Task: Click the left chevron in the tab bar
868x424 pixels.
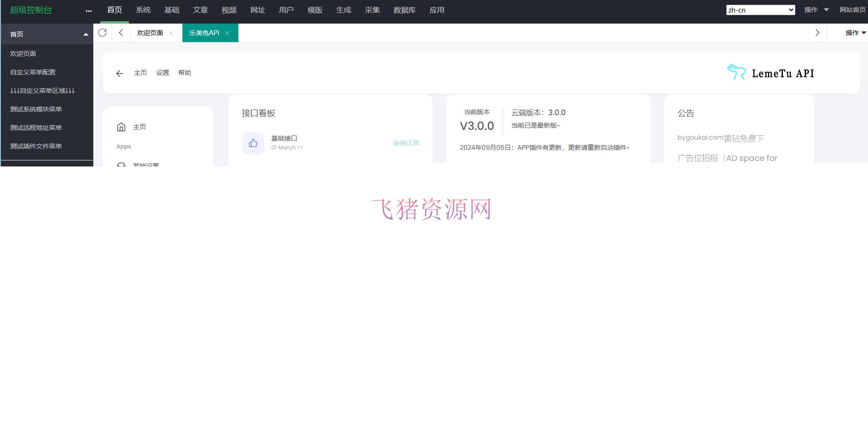Action: (121, 33)
